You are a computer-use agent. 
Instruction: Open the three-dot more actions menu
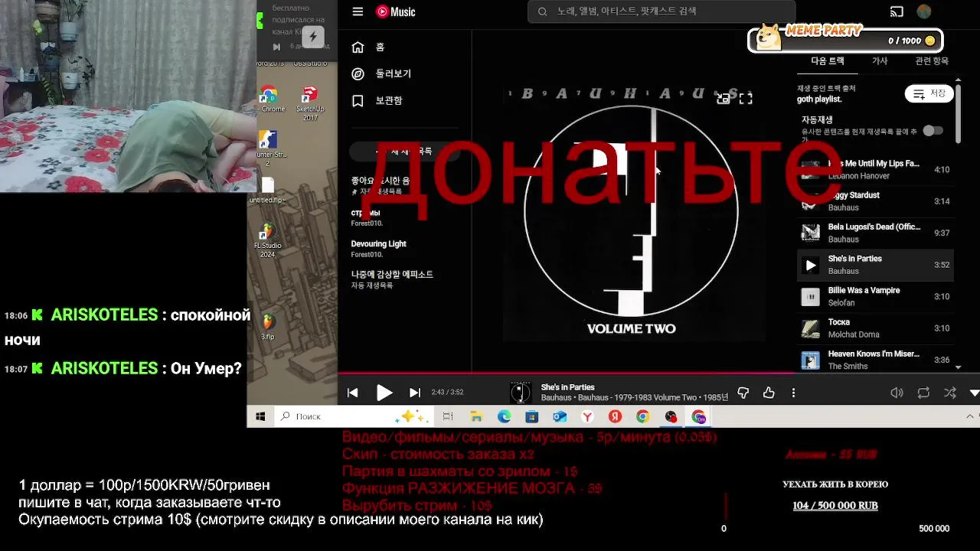tap(793, 393)
